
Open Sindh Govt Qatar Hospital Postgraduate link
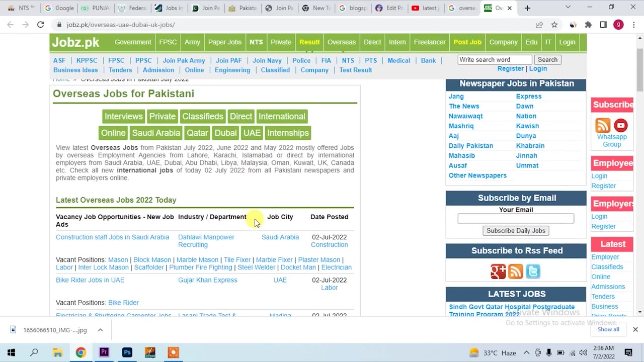[x=512, y=310]
